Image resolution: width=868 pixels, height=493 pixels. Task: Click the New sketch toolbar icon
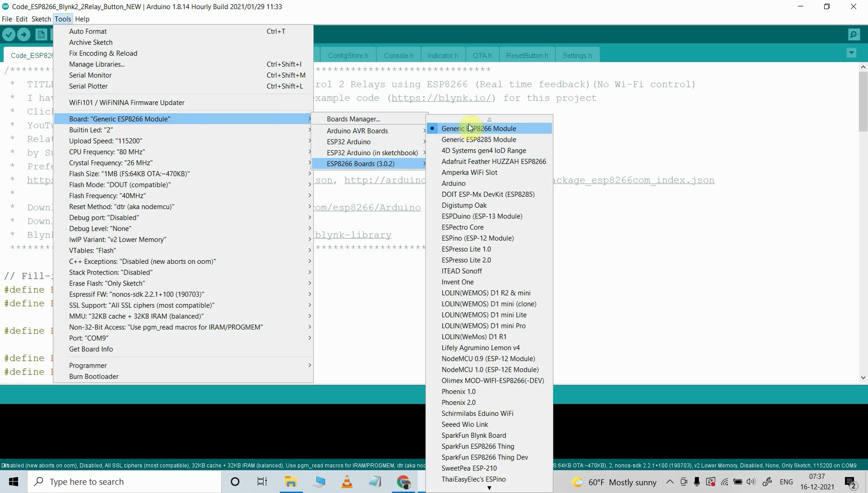[41, 34]
